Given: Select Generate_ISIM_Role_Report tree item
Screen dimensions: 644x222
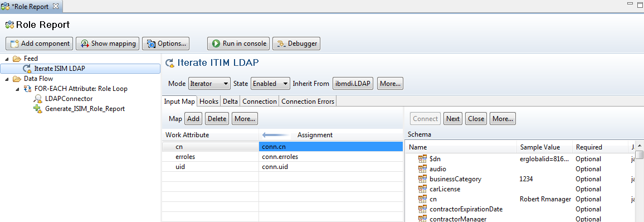Looking at the screenshot, I should click(x=85, y=109).
